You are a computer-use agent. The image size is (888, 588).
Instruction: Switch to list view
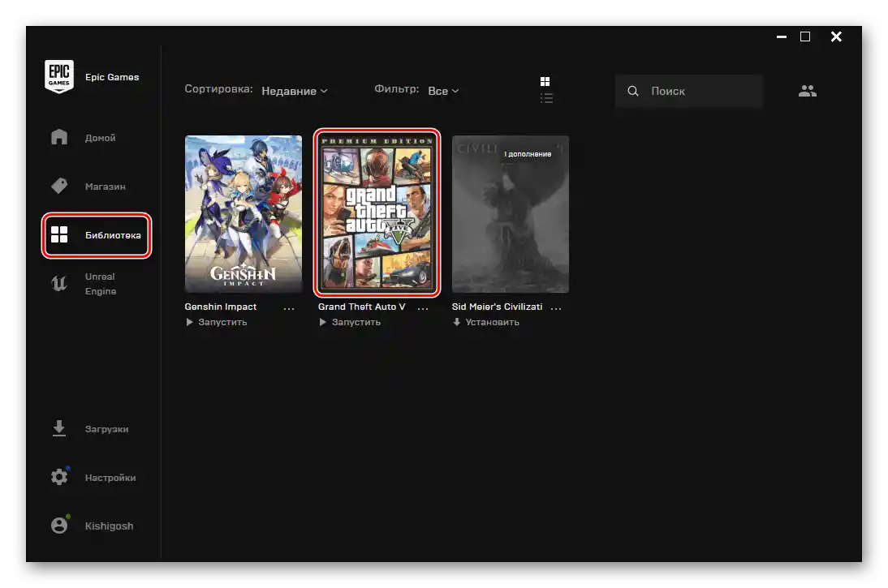[x=546, y=98]
